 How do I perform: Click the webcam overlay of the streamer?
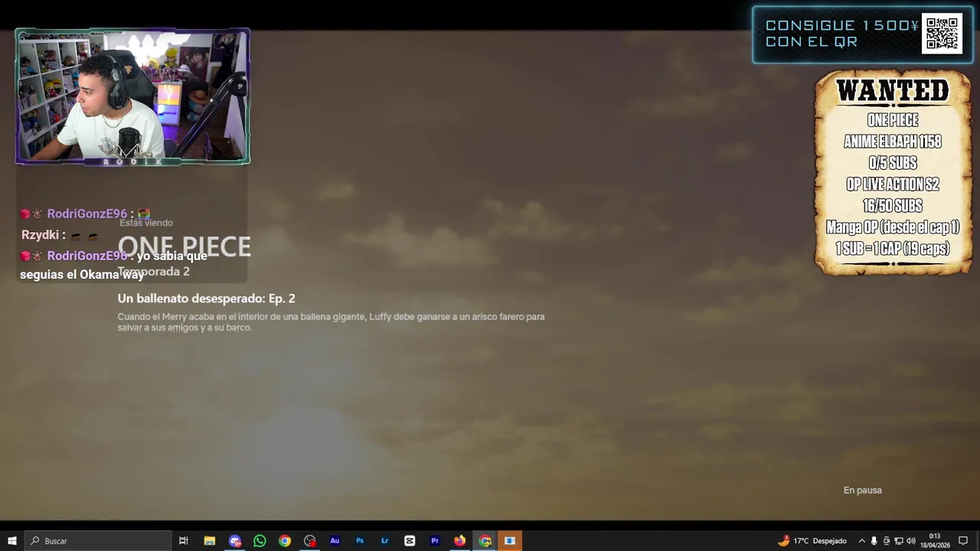coord(132,96)
